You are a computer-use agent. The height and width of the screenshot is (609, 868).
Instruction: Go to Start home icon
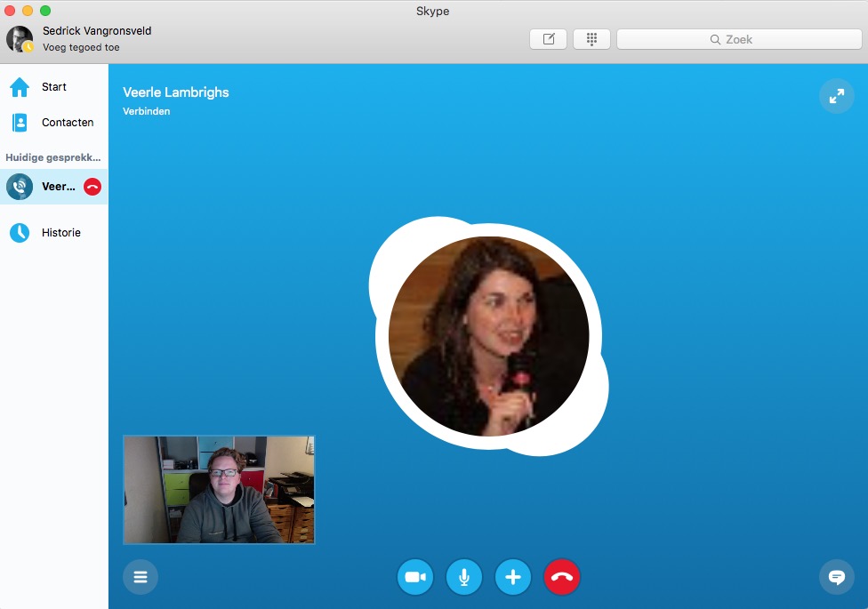[x=20, y=87]
